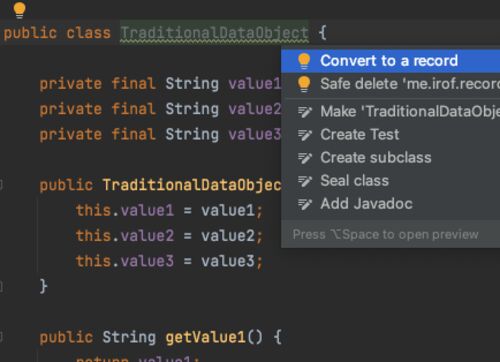Click the fold end marker at constructor closing brace

pyautogui.click(x=1, y=286)
